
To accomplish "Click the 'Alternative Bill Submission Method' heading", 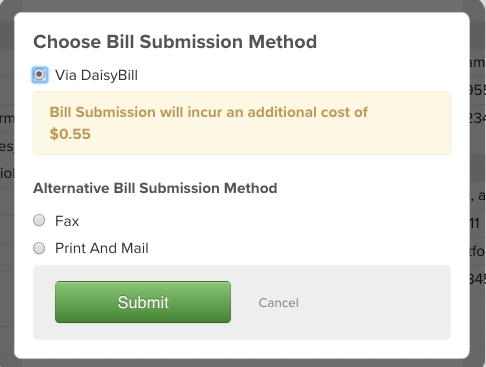I will (x=155, y=188).
